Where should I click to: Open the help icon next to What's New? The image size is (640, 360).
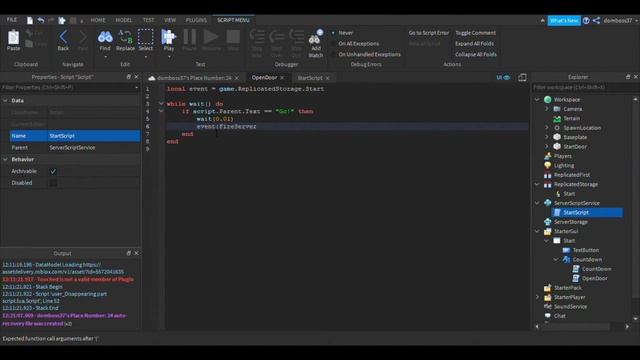(586, 20)
